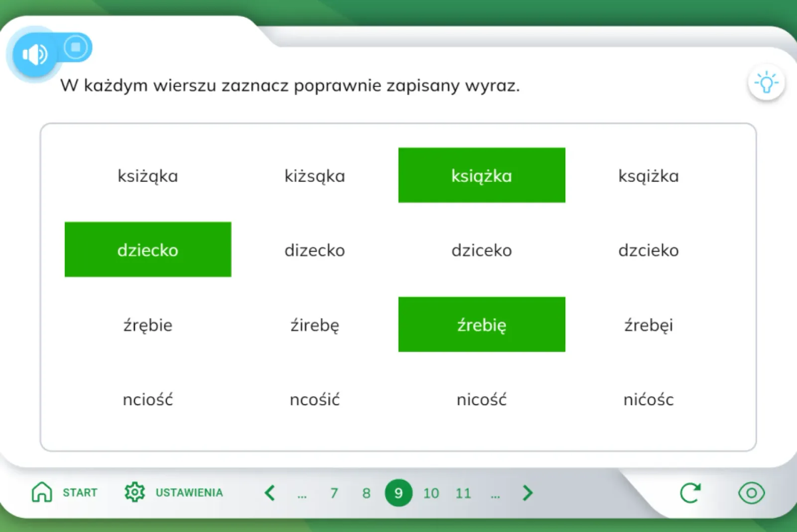Jump to page 11
Screen dimensions: 797x532
coord(463,493)
